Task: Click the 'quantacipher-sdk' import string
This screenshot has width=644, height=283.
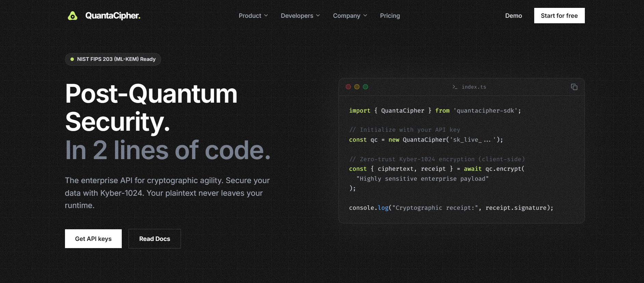Action: coord(485,111)
